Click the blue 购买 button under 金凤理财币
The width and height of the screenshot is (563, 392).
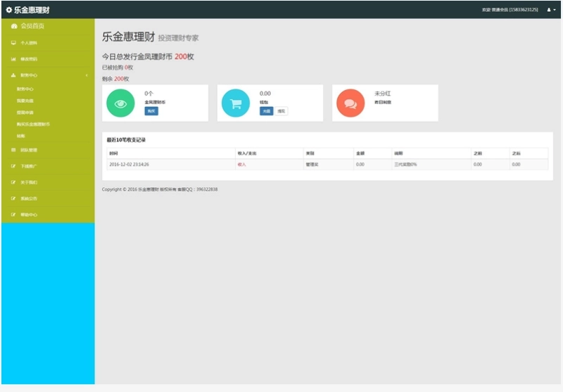151,111
